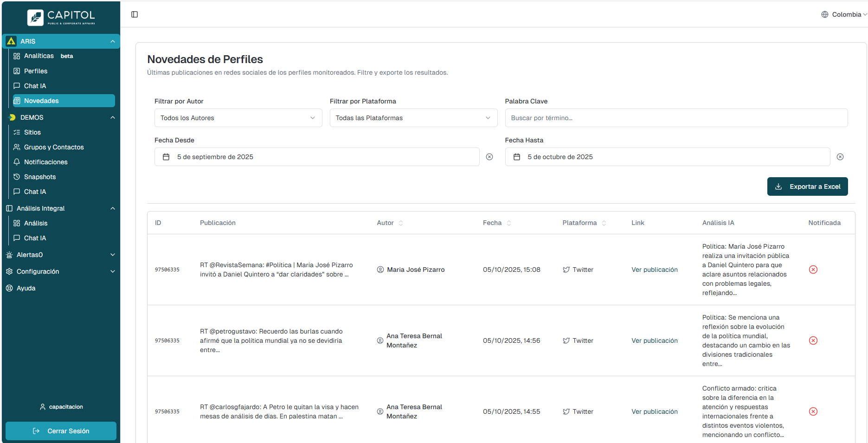This screenshot has width=868, height=443.
Task: Open the Todos los Autores dropdown
Action: (x=238, y=118)
